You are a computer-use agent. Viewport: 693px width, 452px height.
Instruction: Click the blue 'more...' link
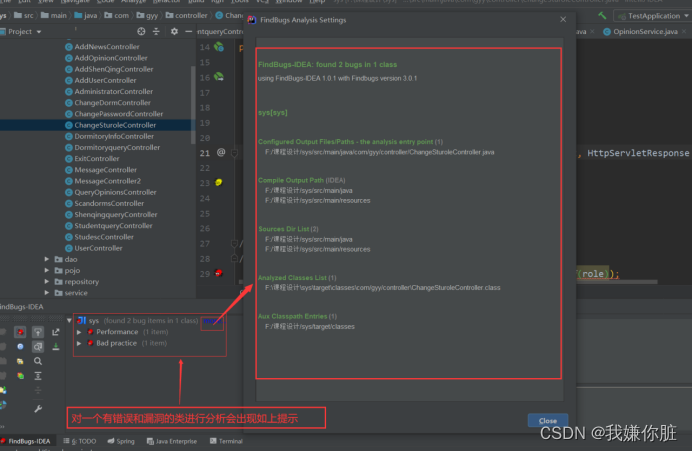213,320
